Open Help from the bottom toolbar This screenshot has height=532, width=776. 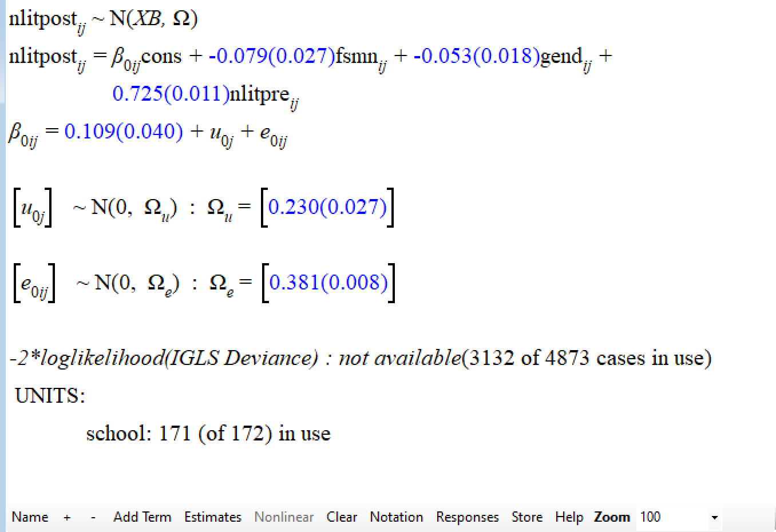568,517
